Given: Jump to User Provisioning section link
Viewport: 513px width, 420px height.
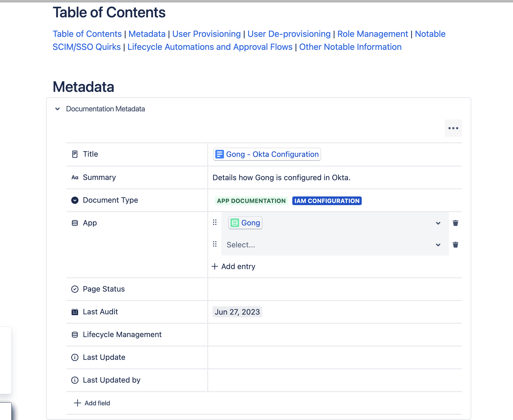Looking at the screenshot, I should click(207, 34).
